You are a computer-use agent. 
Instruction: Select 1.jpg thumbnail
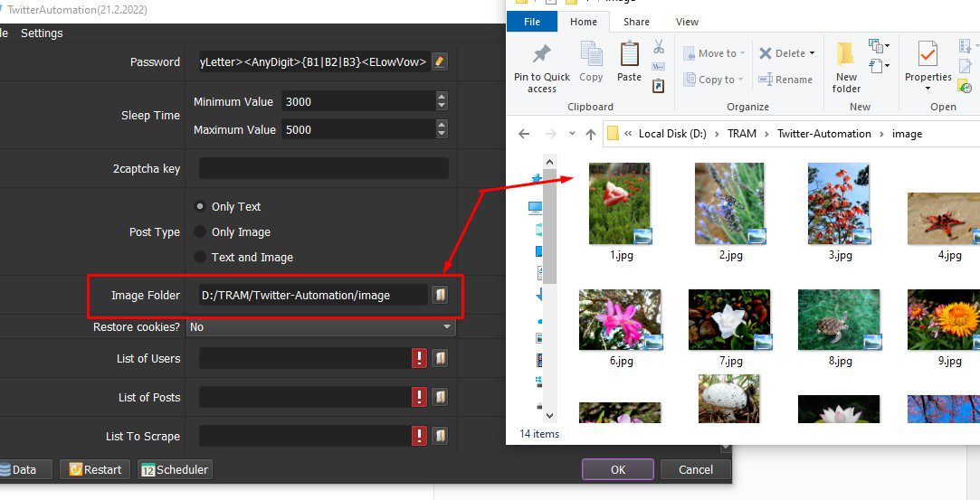620,203
